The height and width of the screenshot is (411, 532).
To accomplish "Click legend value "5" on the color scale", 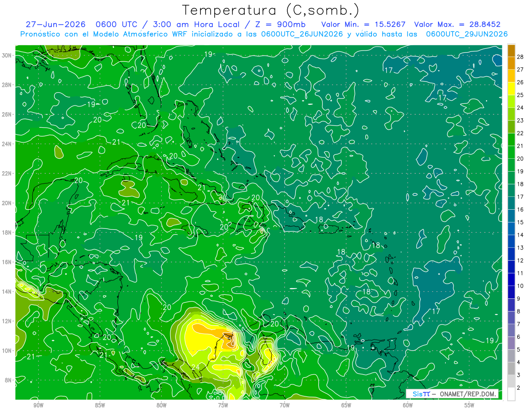I will coord(518,349).
